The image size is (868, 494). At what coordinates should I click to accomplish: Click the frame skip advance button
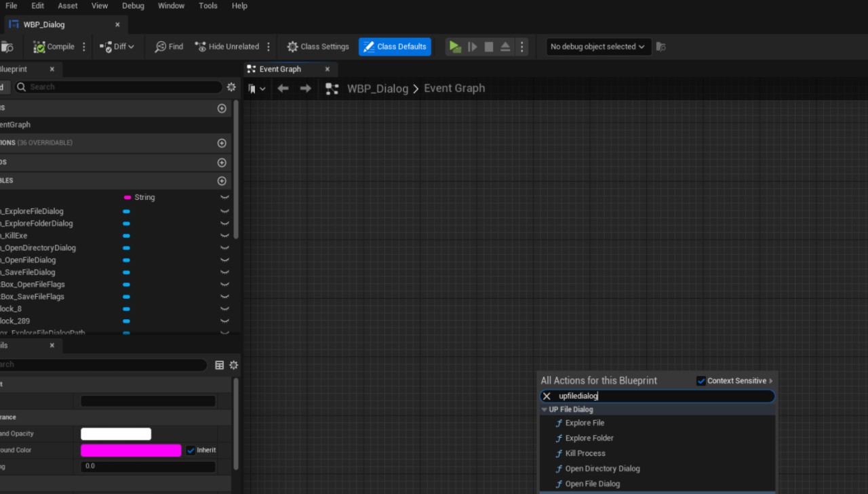[473, 47]
